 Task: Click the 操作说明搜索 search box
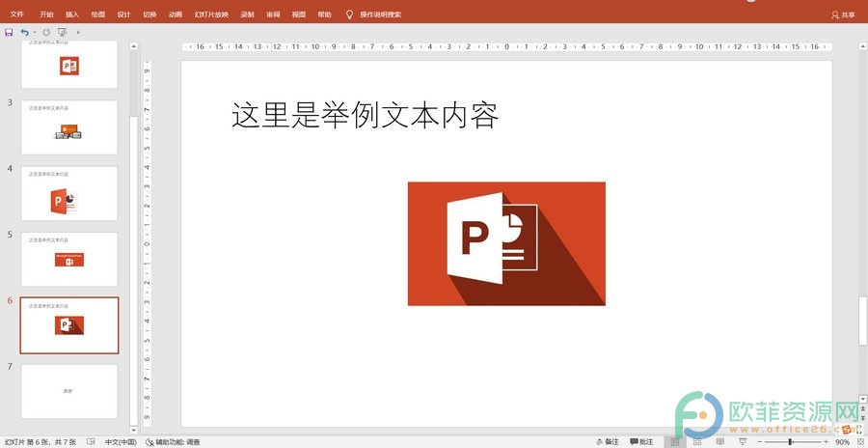(381, 15)
